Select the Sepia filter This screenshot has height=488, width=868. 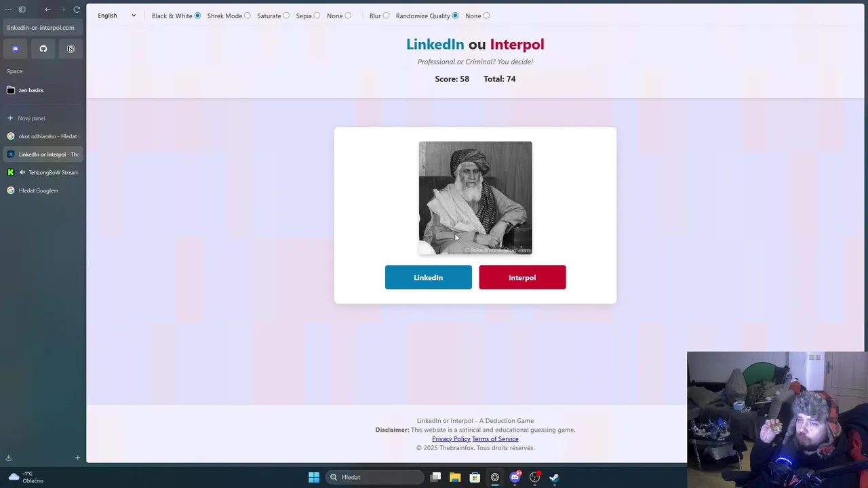click(317, 16)
